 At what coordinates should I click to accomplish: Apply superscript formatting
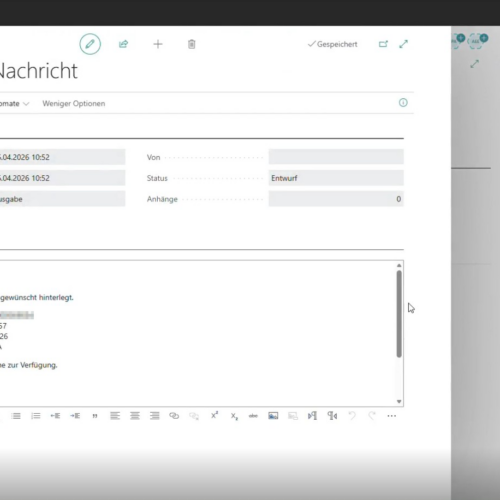[x=214, y=415]
